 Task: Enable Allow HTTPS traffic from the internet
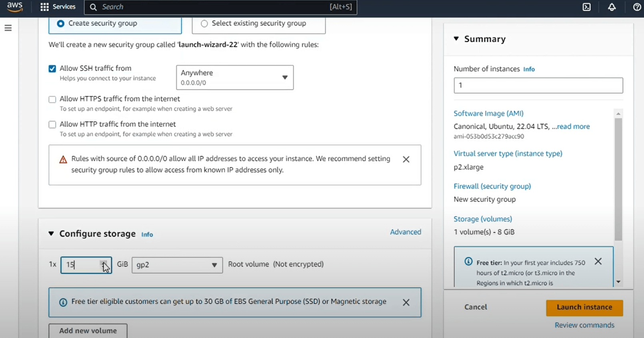(52, 99)
